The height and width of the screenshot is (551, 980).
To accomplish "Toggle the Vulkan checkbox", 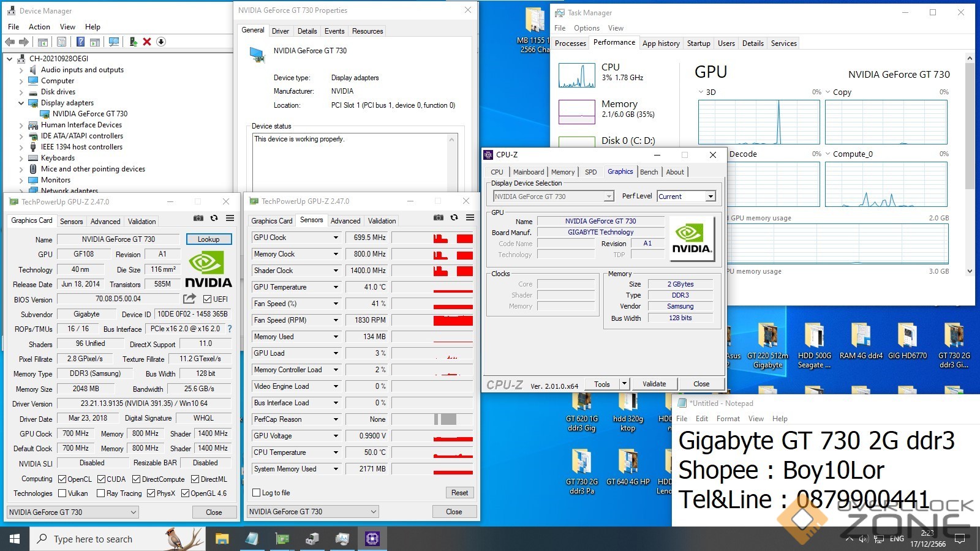I will (62, 493).
